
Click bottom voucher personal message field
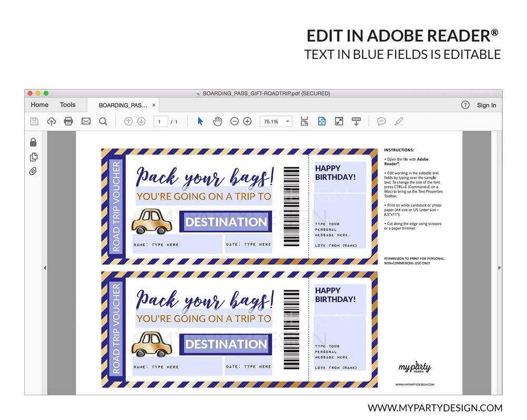point(340,344)
